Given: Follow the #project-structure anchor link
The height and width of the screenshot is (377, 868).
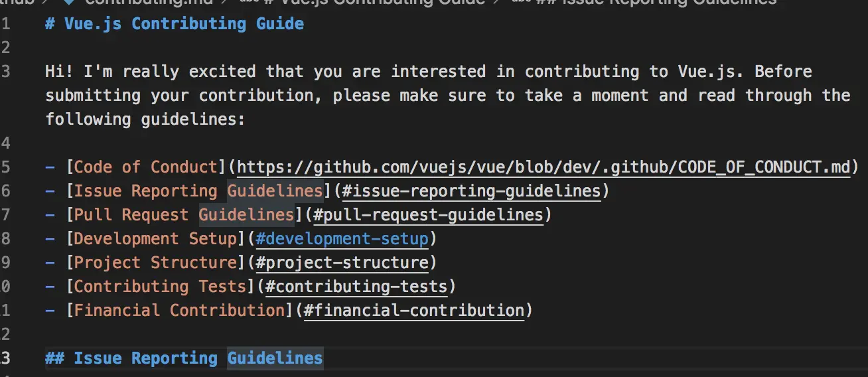Looking at the screenshot, I should (x=342, y=263).
